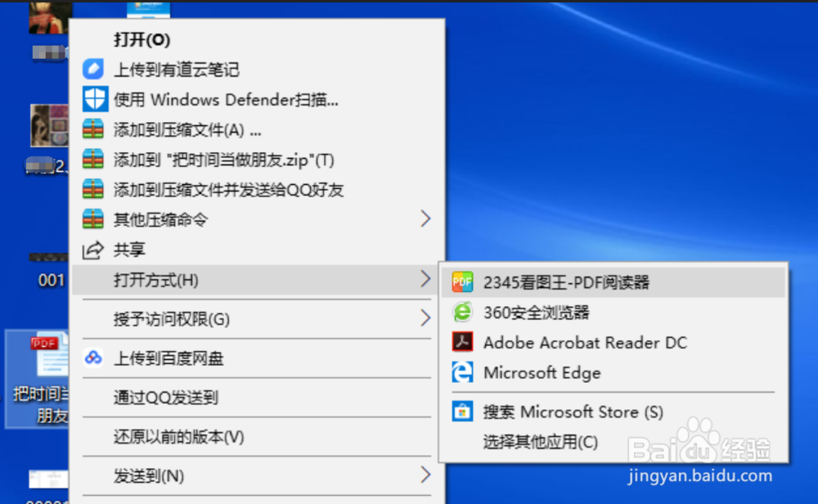Click the Microsoft Edge icon

[x=462, y=372]
